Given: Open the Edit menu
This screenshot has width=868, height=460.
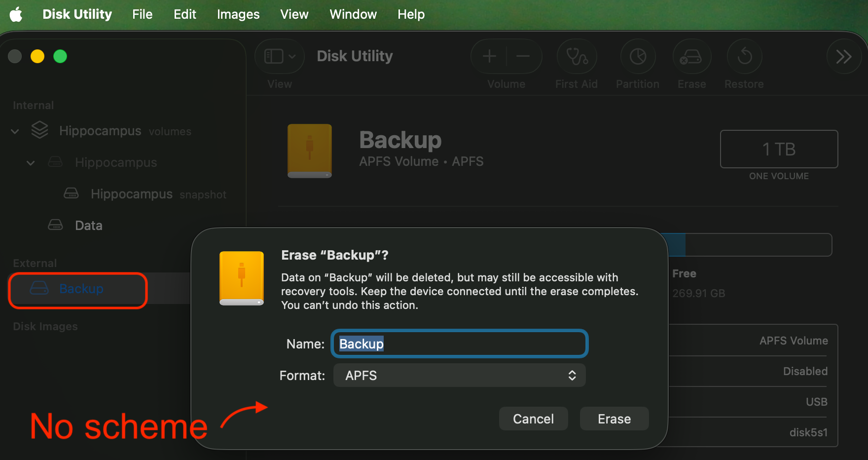Looking at the screenshot, I should click(185, 14).
